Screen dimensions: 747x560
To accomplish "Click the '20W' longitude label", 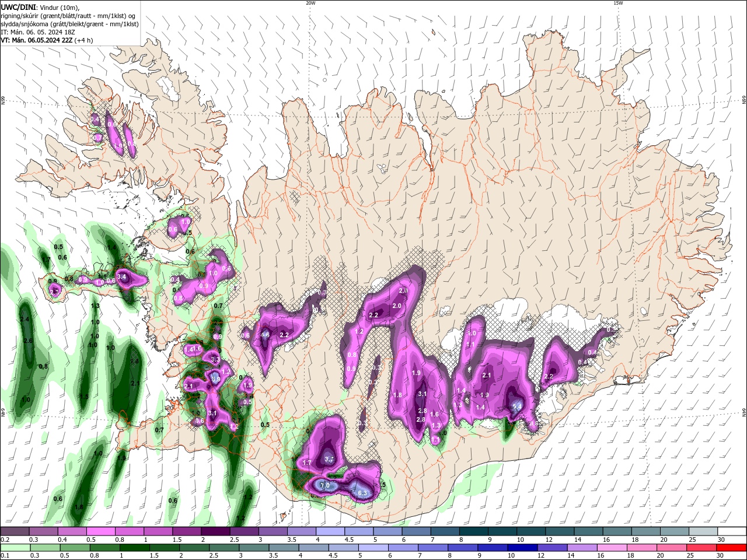I will [x=310, y=3].
